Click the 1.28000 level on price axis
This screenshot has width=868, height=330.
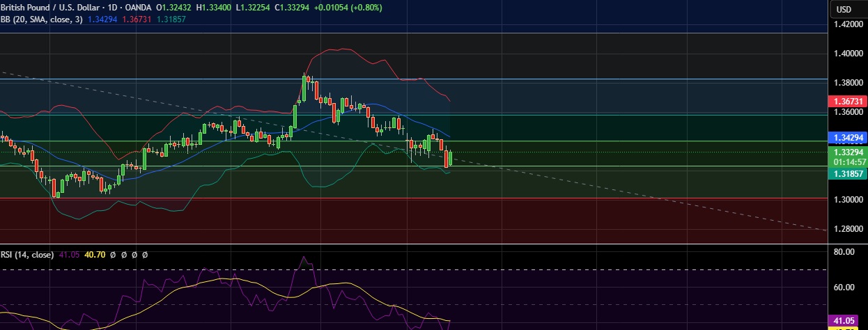[x=848, y=229]
